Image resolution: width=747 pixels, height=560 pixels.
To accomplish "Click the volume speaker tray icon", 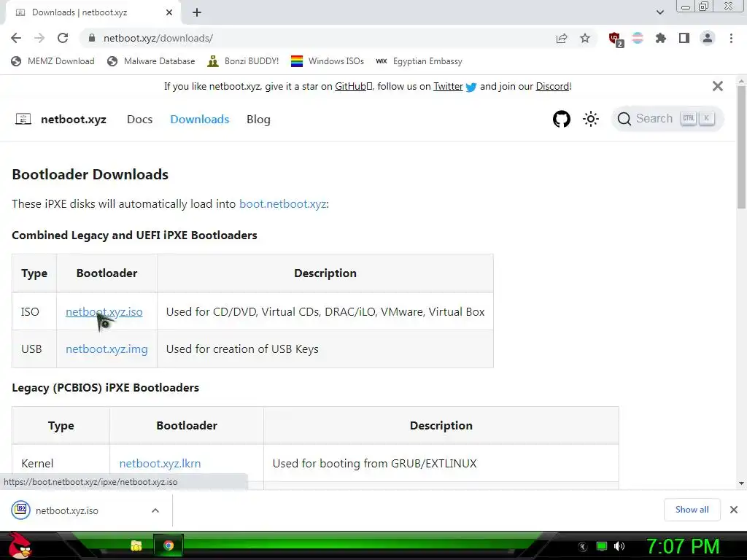I will tap(619, 546).
